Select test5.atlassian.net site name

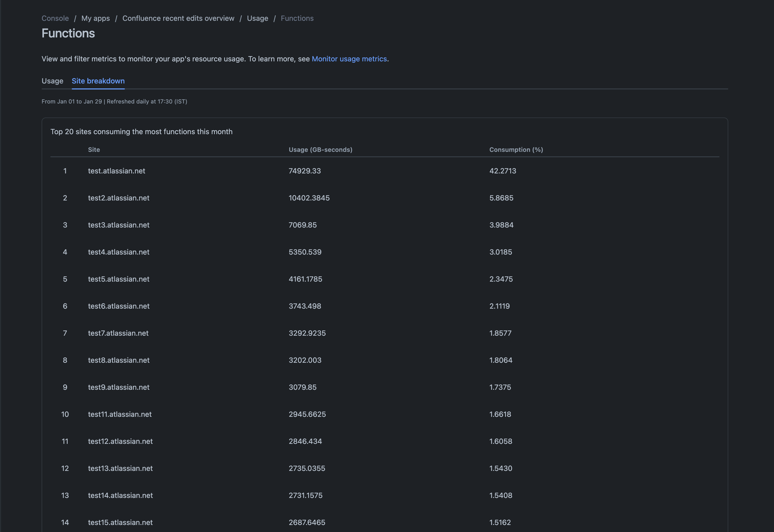[119, 279]
